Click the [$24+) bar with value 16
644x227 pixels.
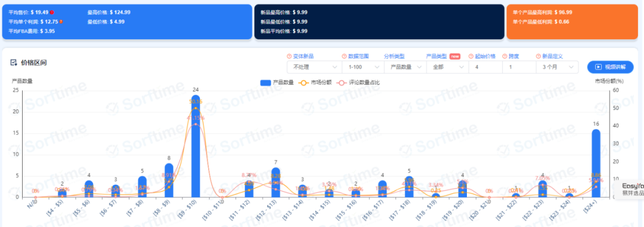point(596,163)
